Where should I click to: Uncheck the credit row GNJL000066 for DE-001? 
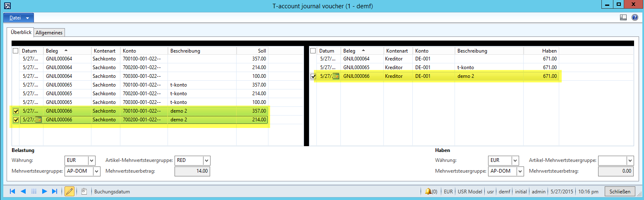tap(313, 76)
